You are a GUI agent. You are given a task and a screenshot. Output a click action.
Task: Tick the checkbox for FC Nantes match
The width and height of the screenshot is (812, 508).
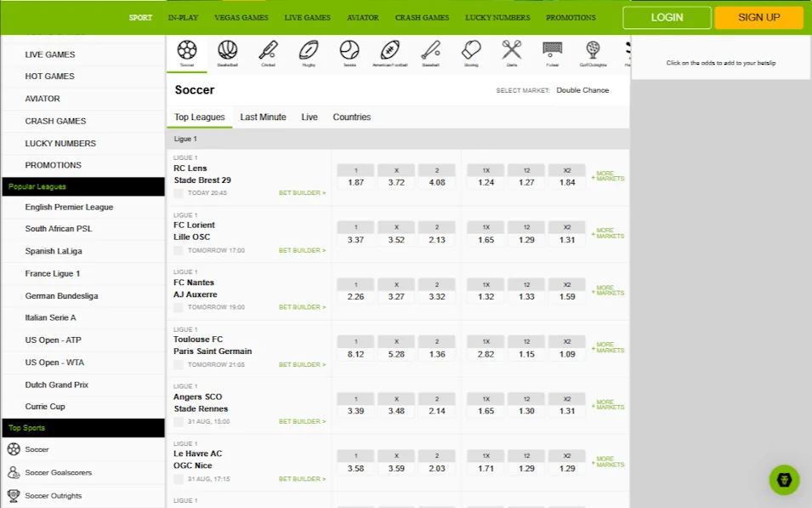179,307
